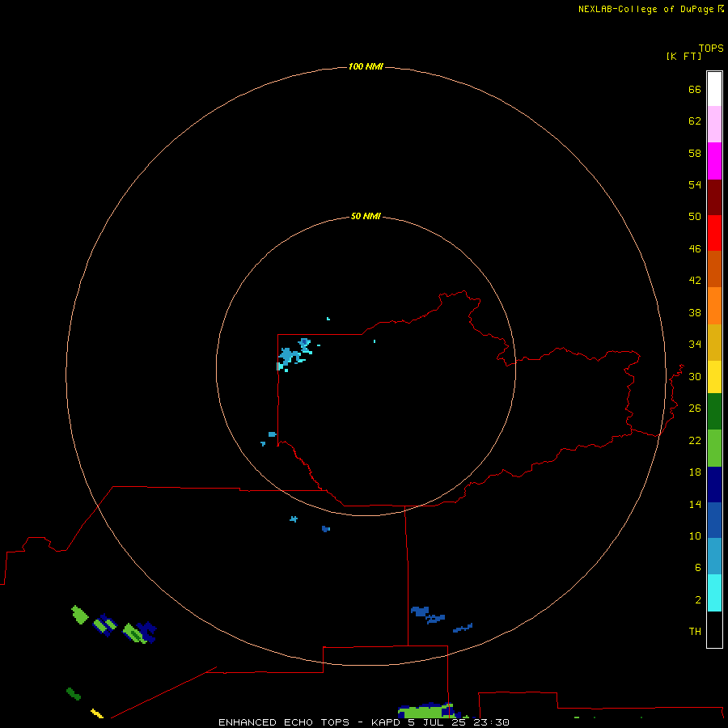Select the dark red legend color segment
This screenshot has width=728, height=728.
pyautogui.click(x=714, y=197)
